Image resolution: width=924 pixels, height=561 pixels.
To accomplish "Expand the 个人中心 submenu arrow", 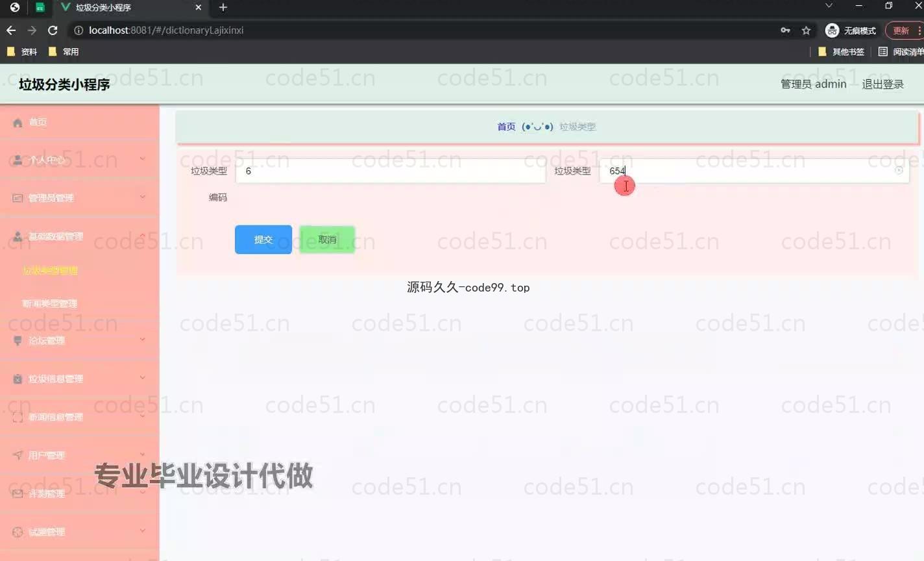I will tap(142, 159).
